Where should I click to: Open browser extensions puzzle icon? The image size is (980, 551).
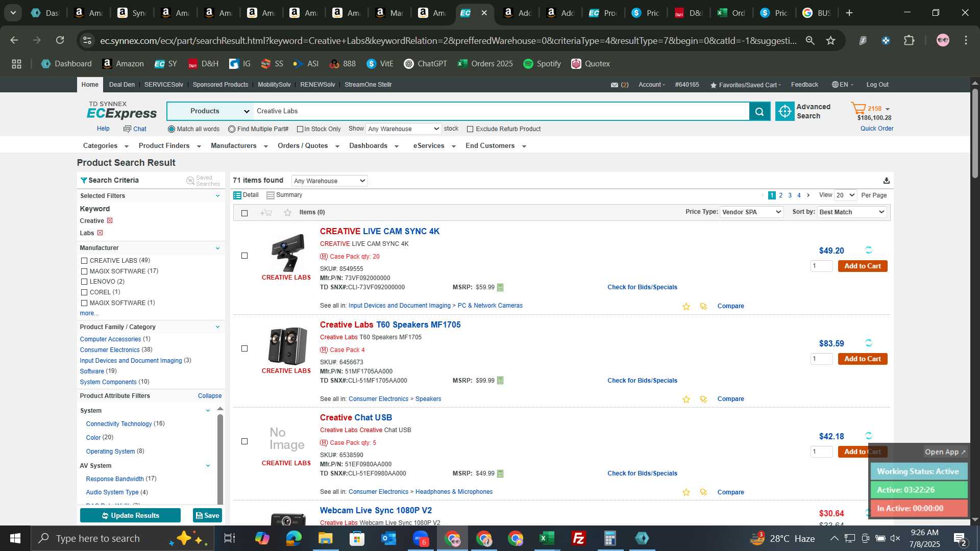[909, 40]
